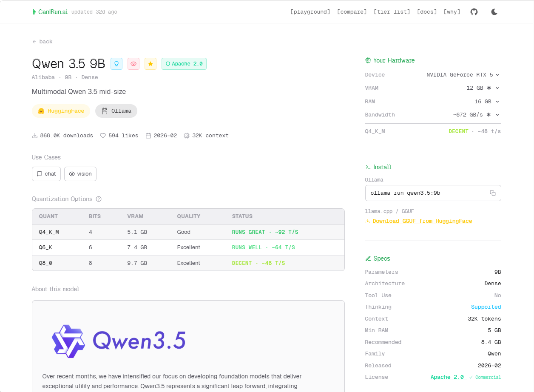Click the CanIRun.ai logo
The height and width of the screenshot is (392, 534).
pos(50,12)
